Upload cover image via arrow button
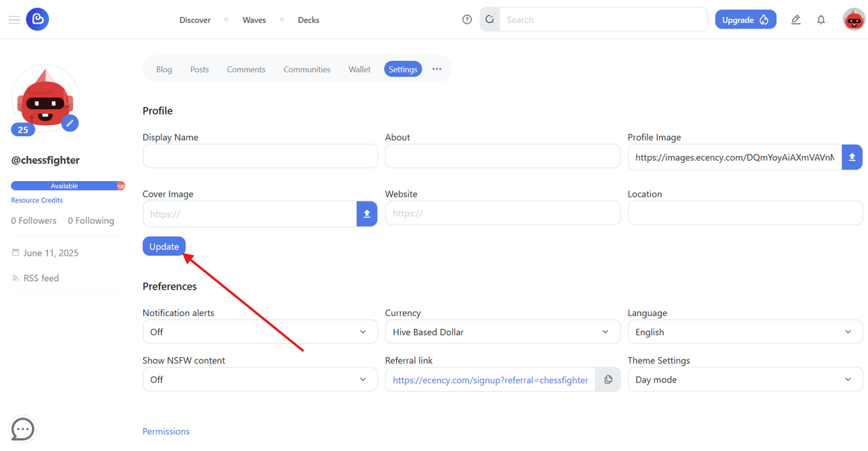This screenshot has height=451, width=868. (x=367, y=214)
